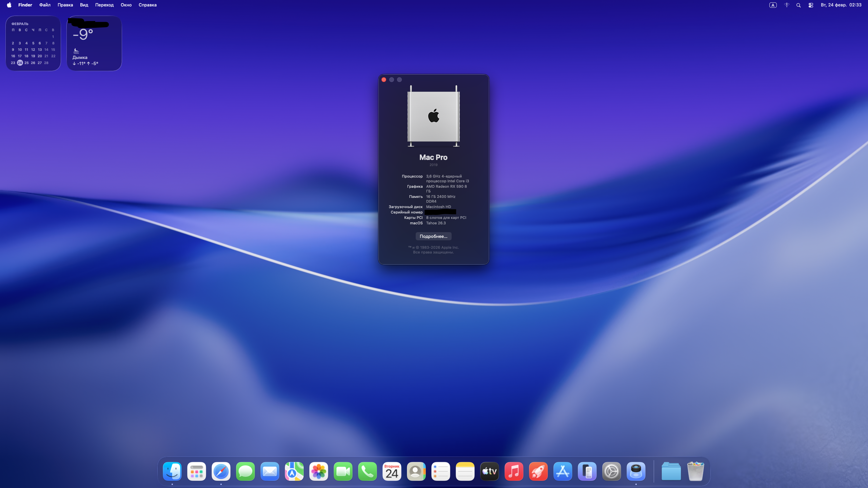Open the Apple menu
The height and width of the screenshot is (488, 868).
coord(9,5)
